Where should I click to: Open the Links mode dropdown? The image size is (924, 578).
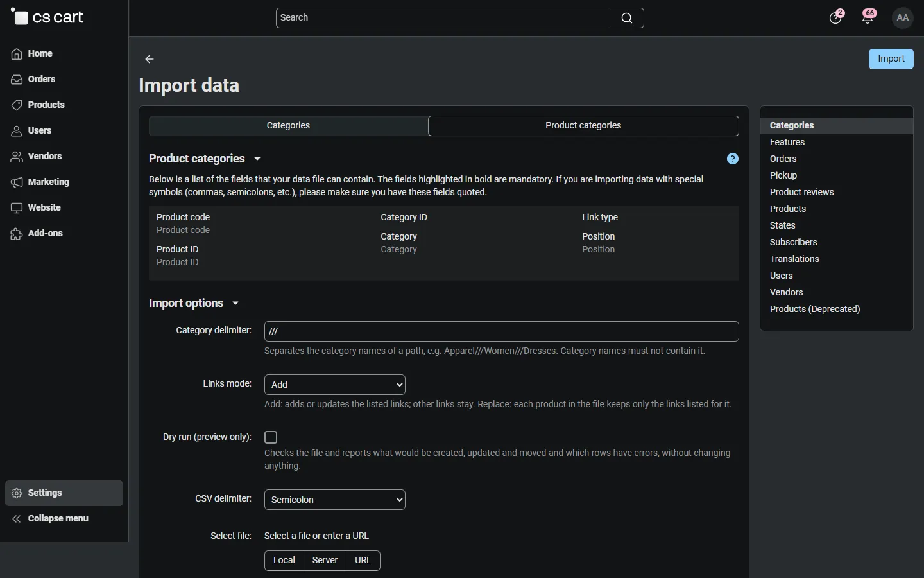[335, 385]
